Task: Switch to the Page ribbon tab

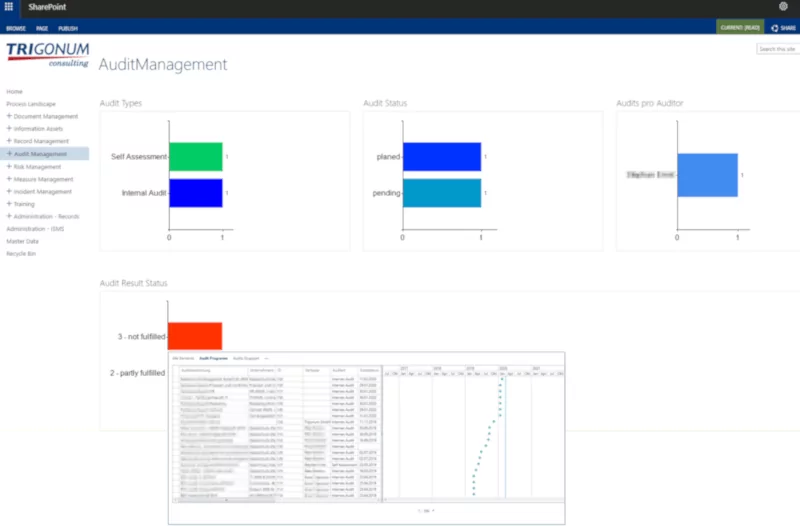Action: (x=42, y=29)
